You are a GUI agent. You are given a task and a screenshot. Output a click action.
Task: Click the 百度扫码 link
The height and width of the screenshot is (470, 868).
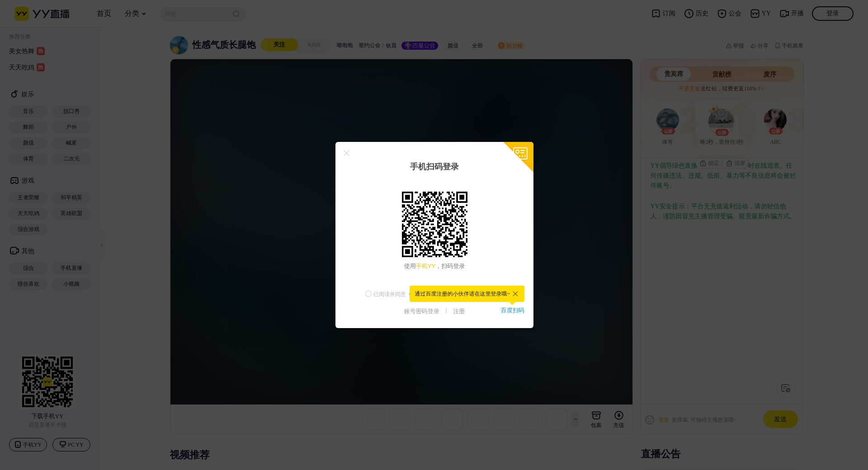[x=512, y=310]
